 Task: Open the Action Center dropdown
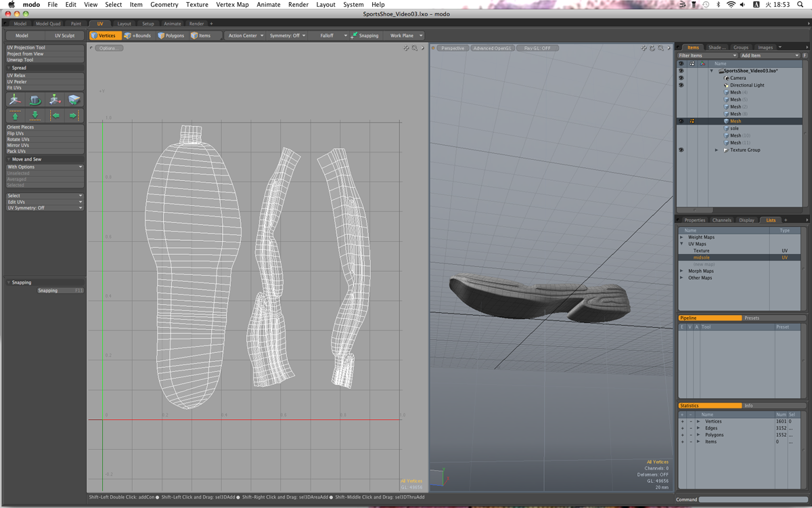(x=246, y=36)
